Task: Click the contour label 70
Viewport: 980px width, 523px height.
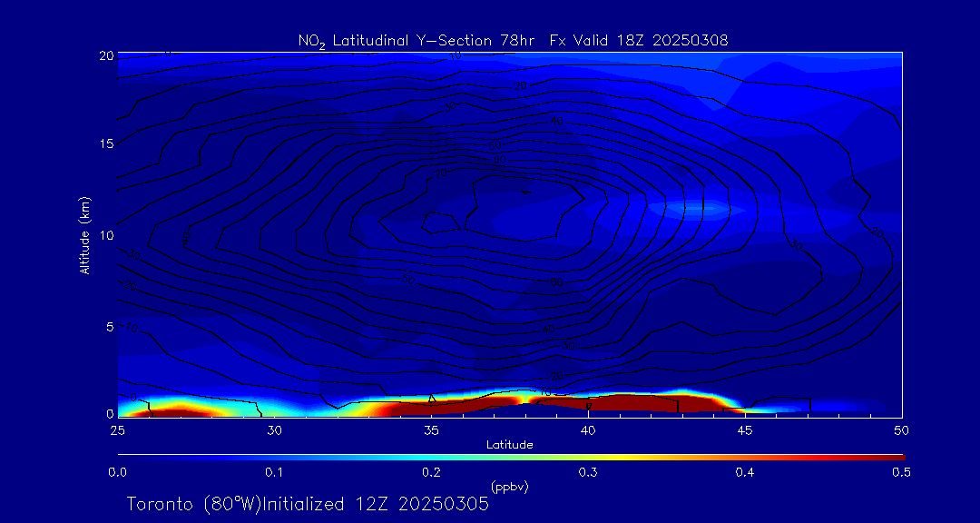Action: tap(441, 174)
